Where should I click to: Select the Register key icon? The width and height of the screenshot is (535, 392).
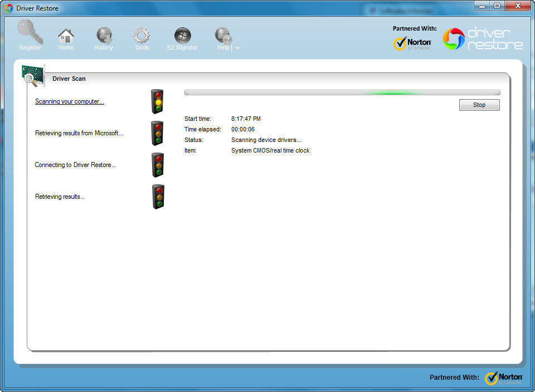coord(30,33)
